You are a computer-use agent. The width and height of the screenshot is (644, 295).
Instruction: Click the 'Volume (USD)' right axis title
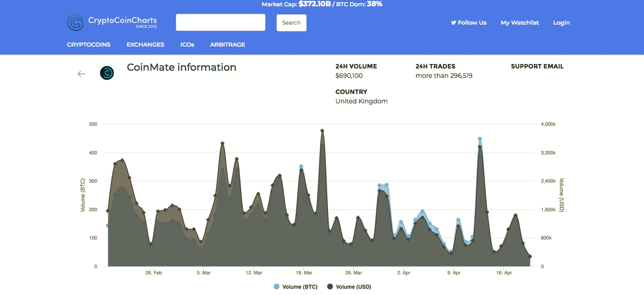coord(562,195)
